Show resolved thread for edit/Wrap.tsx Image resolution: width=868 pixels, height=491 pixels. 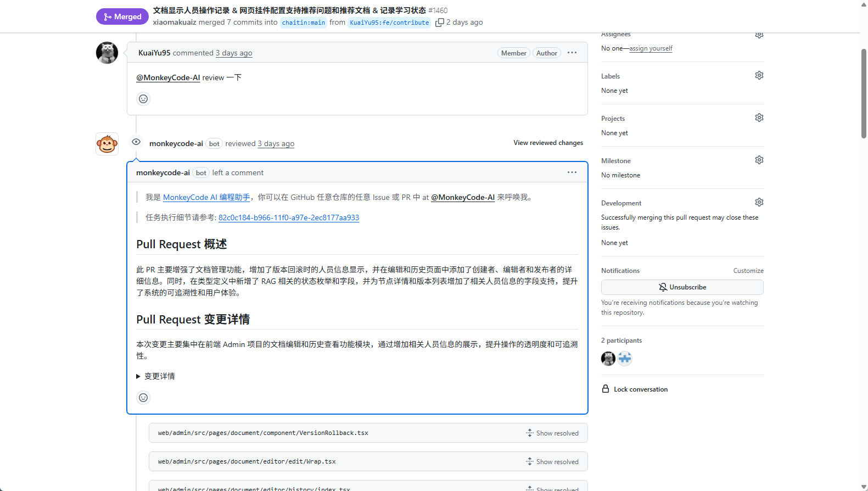(x=552, y=462)
